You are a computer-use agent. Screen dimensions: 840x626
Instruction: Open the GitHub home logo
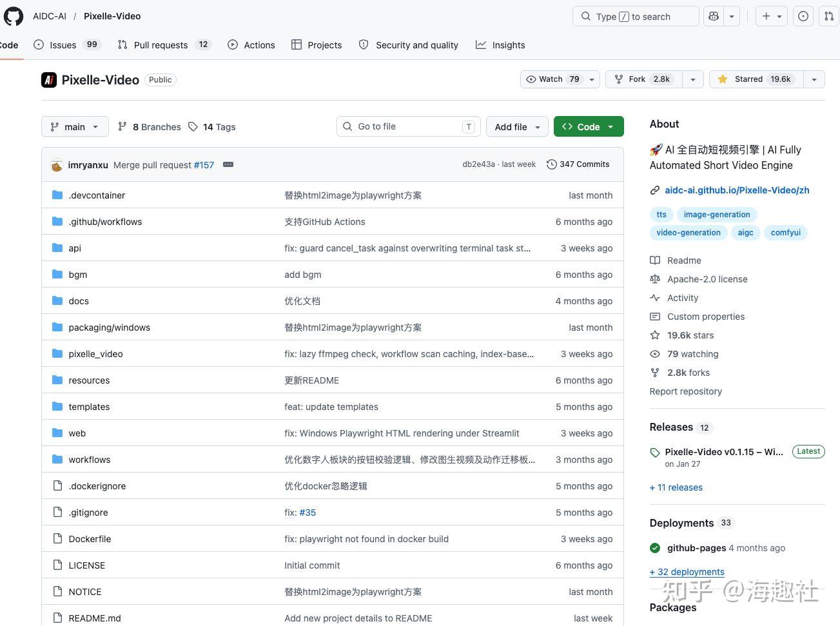(x=13, y=16)
